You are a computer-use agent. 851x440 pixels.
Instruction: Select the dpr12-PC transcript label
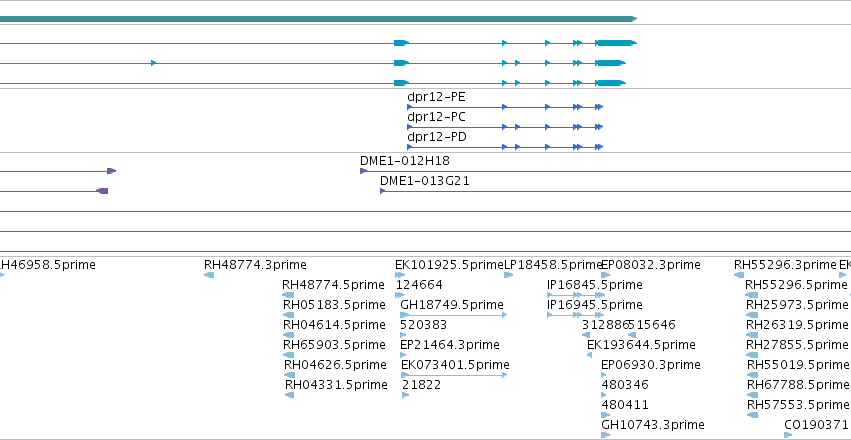[436, 117]
